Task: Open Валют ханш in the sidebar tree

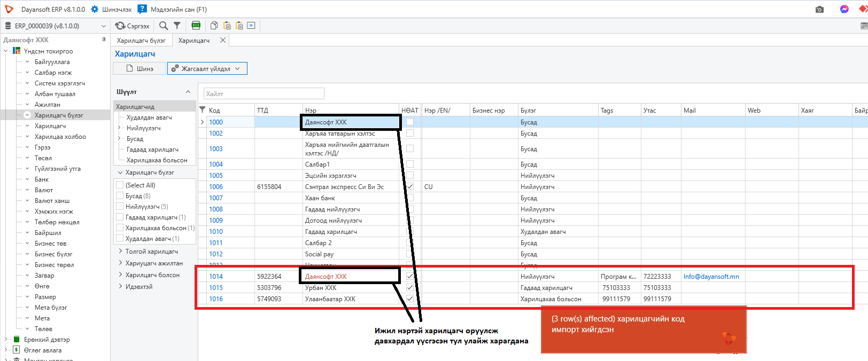Action: coord(52,201)
